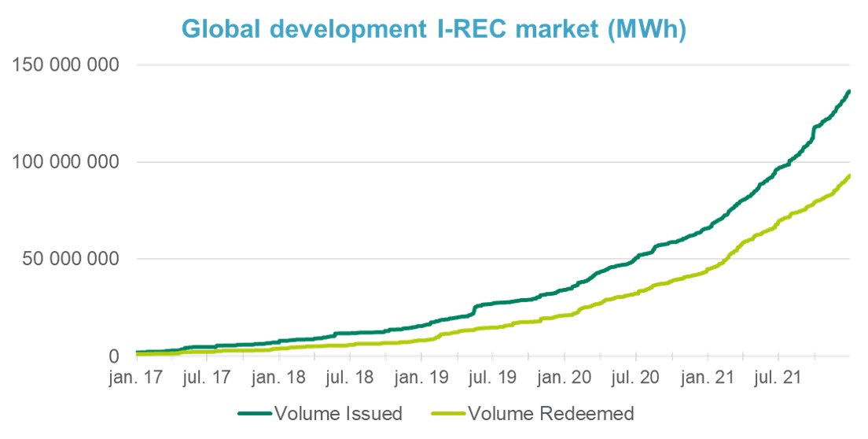Viewport: 868px width, 439px height.
Task: Click the 'jul. 18' x-axis label
Action: (349, 378)
